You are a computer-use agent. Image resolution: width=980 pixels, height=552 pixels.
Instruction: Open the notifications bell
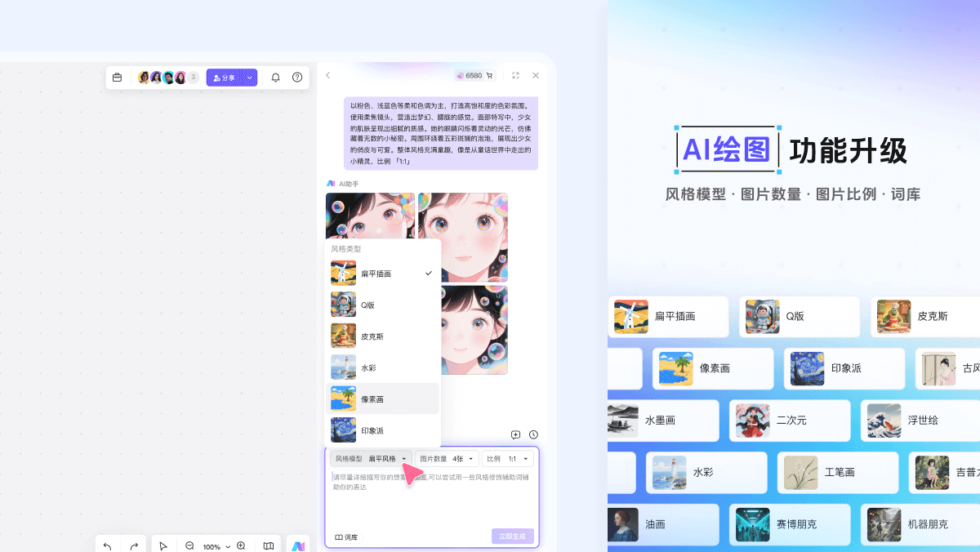(x=275, y=78)
